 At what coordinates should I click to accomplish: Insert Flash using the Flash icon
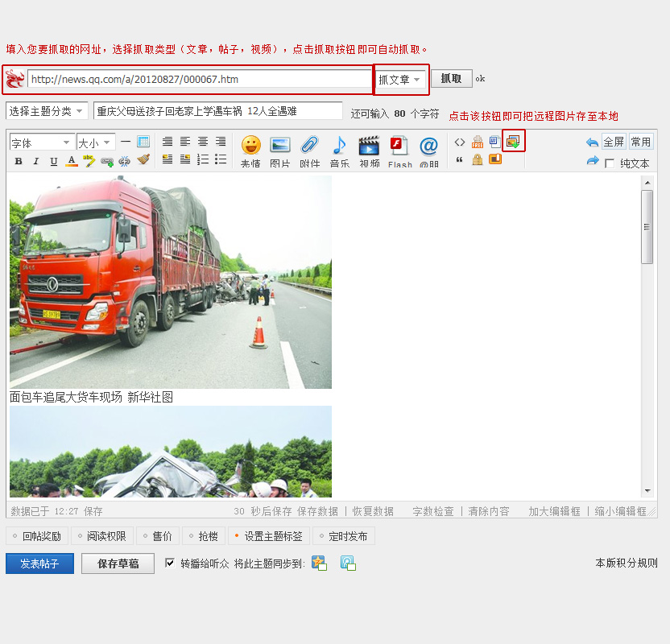point(399,147)
